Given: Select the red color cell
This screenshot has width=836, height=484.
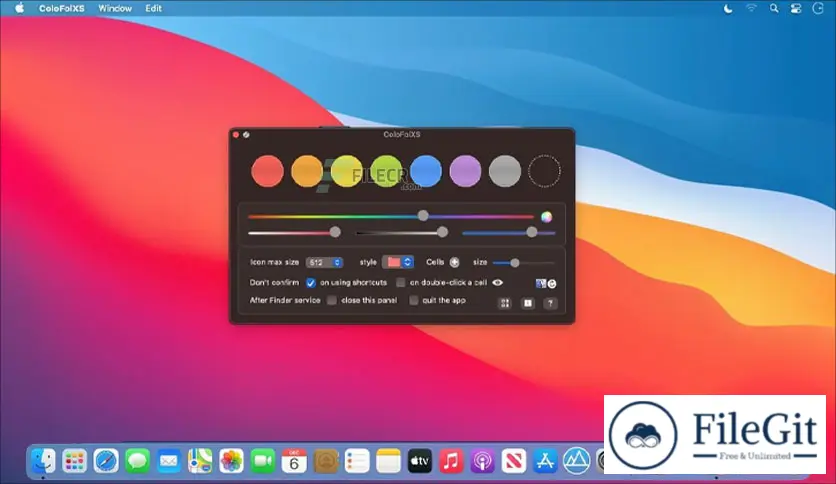Looking at the screenshot, I should point(267,171).
